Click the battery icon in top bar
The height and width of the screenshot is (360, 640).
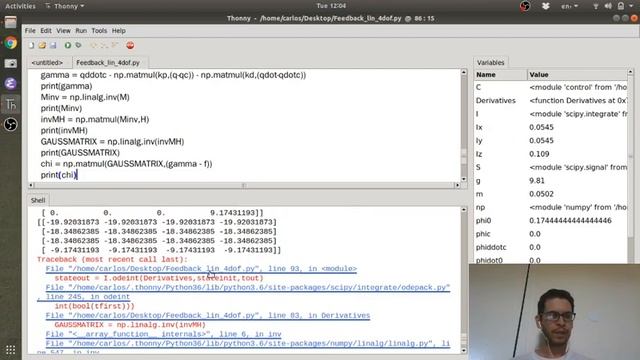[621, 6]
